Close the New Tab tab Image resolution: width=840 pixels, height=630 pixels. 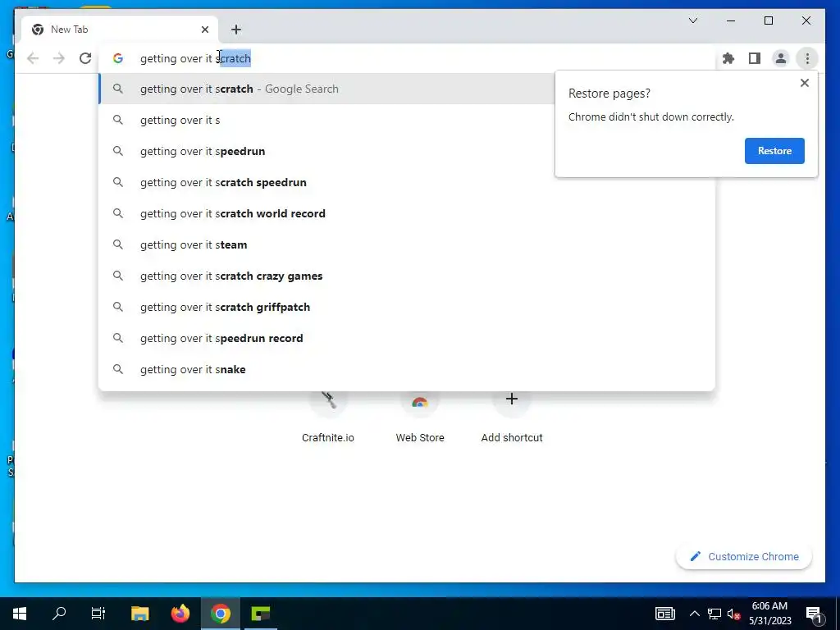point(204,30)
